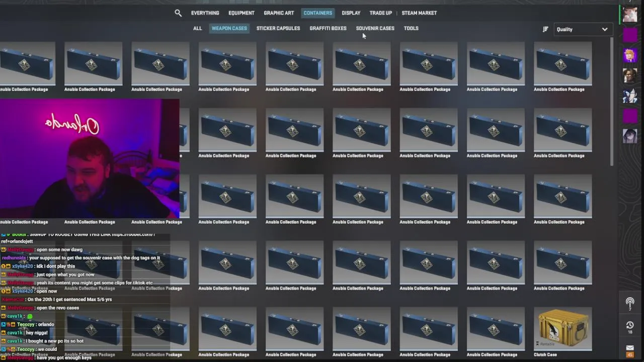The width and height of the screenshot is (644, 362).
Task: Click the inventory vertical scrollbar
Action: [x=612, y=102]
